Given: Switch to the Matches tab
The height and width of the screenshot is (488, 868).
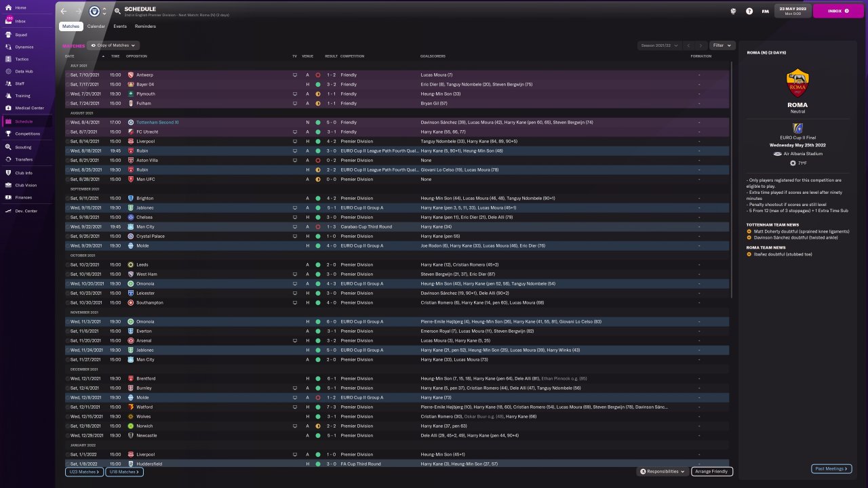Looking at the screenshot, I should pyautogui.click(x=71, y=26).
